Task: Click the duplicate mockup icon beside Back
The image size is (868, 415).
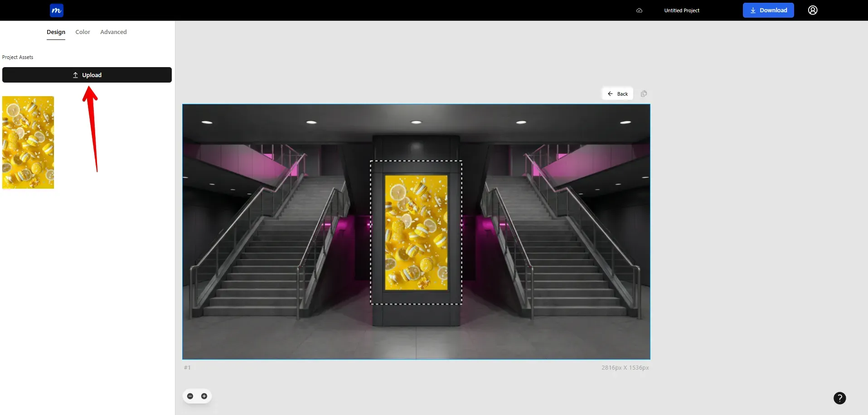Action: pos(644,93)
